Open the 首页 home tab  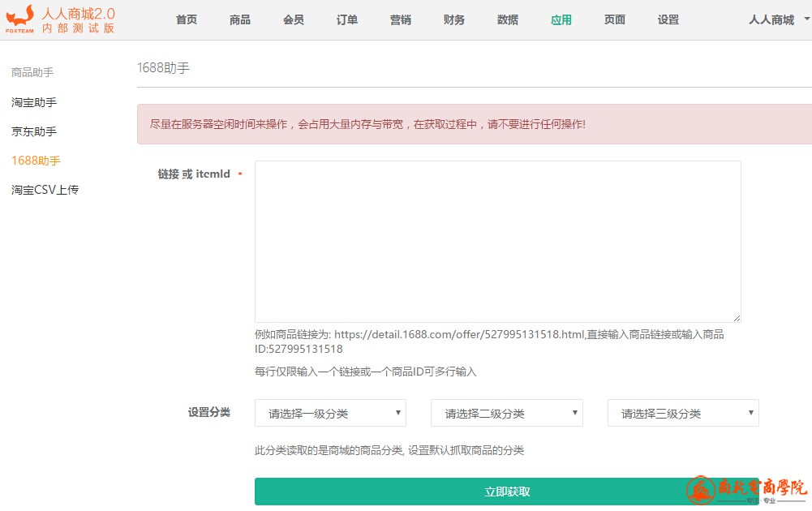[187, 19]
